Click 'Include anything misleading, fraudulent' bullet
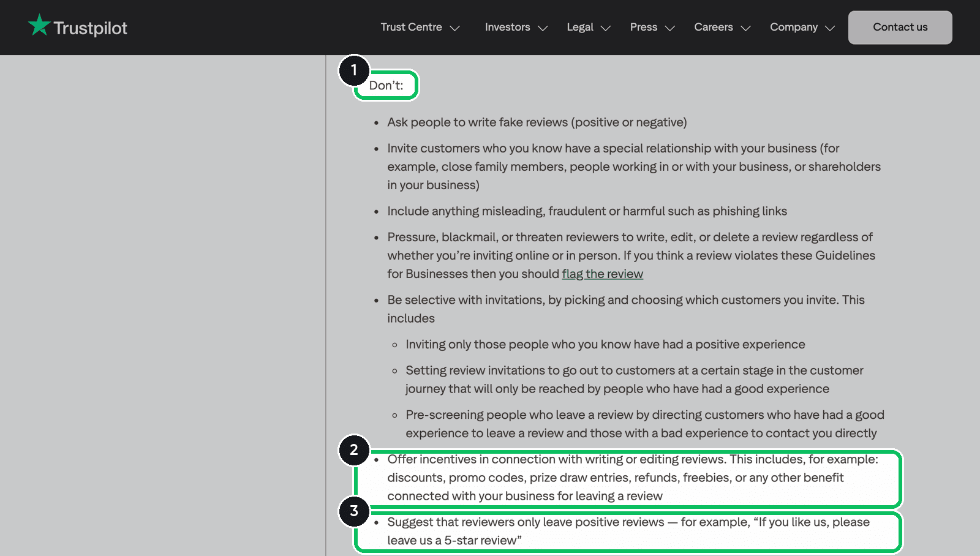 coord(587,211)
